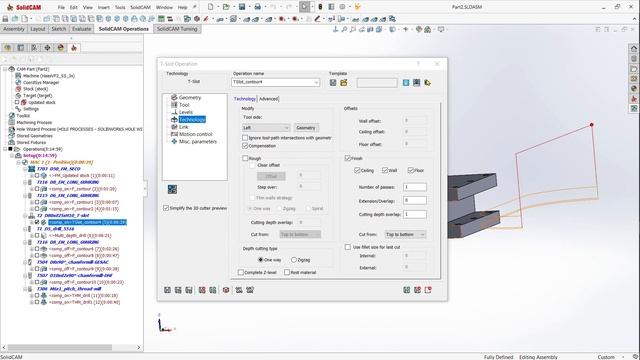
Task: Click the horizontal scrollbar of CAM tree
Action: (x=60, y=347)
